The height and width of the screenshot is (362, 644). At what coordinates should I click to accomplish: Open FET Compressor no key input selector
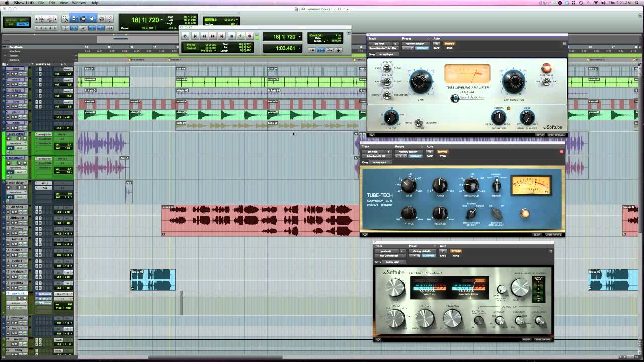pyautogui.click(x=393, y=262)
